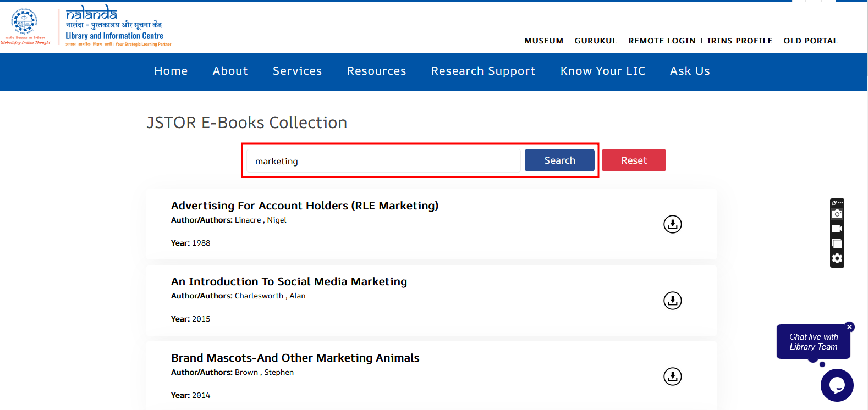Click the video record icon
The width and height of the screenshot is (868, 410).
pyautogui.click(x=837, y=229)
